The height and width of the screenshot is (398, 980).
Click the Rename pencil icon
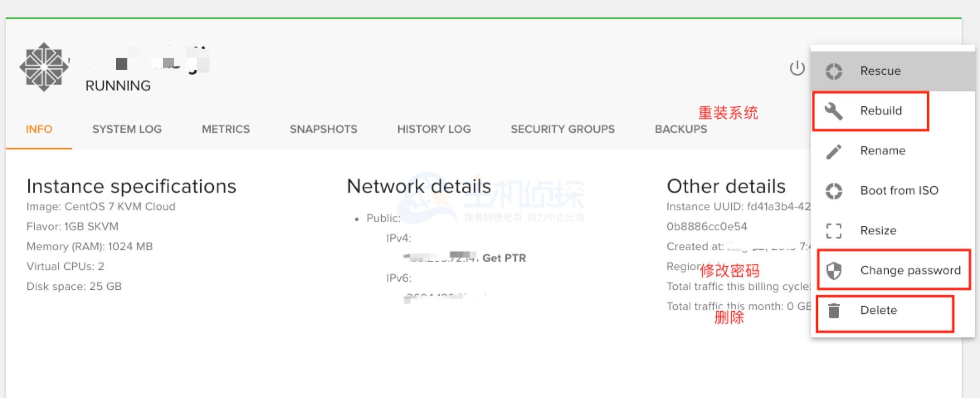[x=834, y=151]
